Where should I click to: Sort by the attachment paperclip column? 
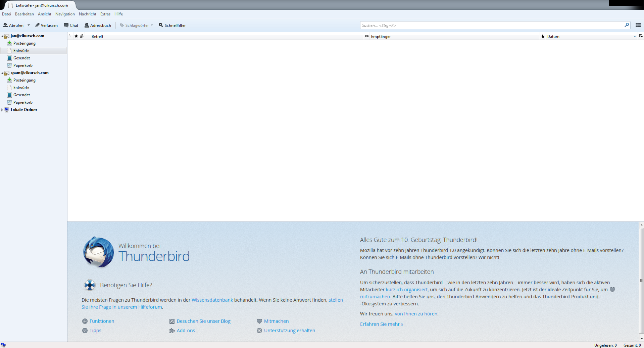tap(82, 36)
